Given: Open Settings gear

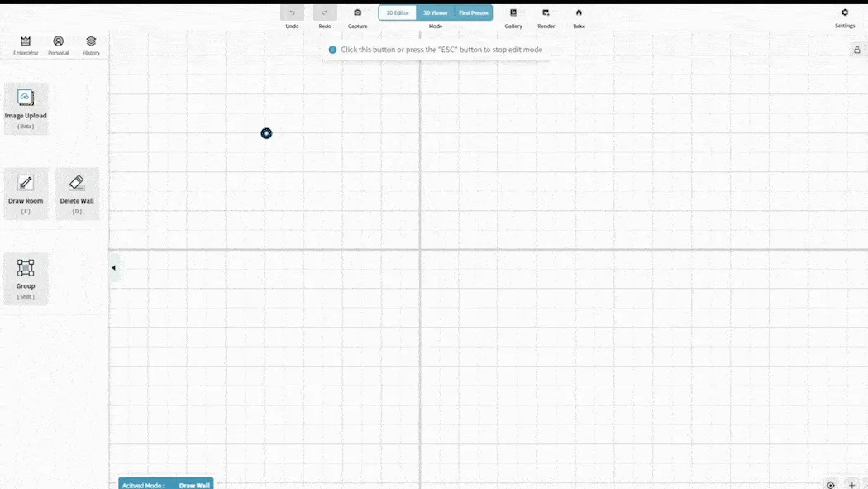Looking at the screenshot, I should [845, 12].
